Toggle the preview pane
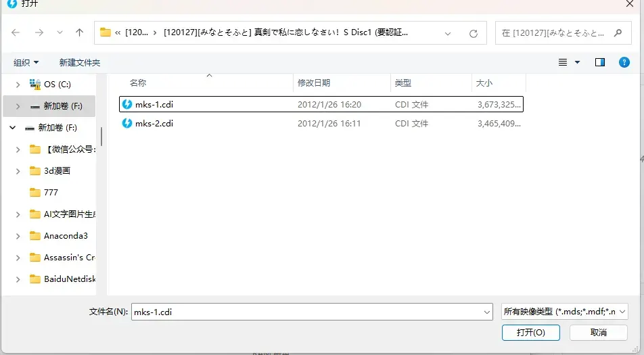The height and width of the screenshot is (355, 644). [599, 62]
